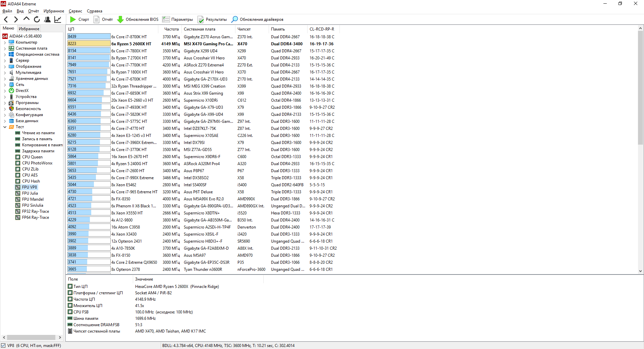644x349 pixels.
Task: Select the CPU PhotoWorxx benchmark item
Action: click(x=37, y=163)
